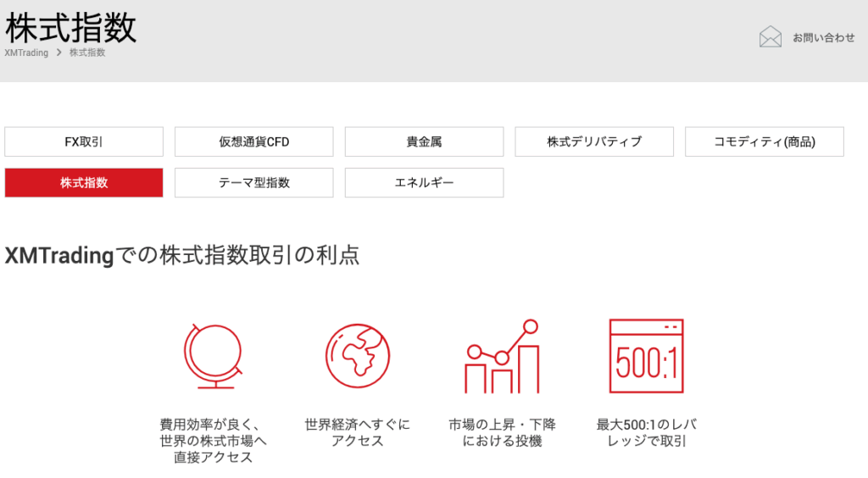The width and height of the screenshot is (868, 478).
Task: Select the 世界経済へすぐにアクセス text
Action: coord(358,432)
